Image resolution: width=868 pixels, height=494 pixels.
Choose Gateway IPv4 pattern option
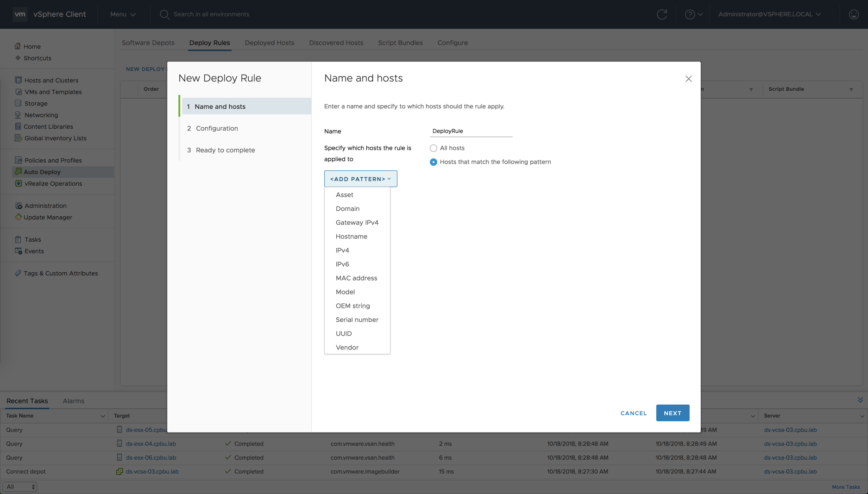click(x=357, y=223)
